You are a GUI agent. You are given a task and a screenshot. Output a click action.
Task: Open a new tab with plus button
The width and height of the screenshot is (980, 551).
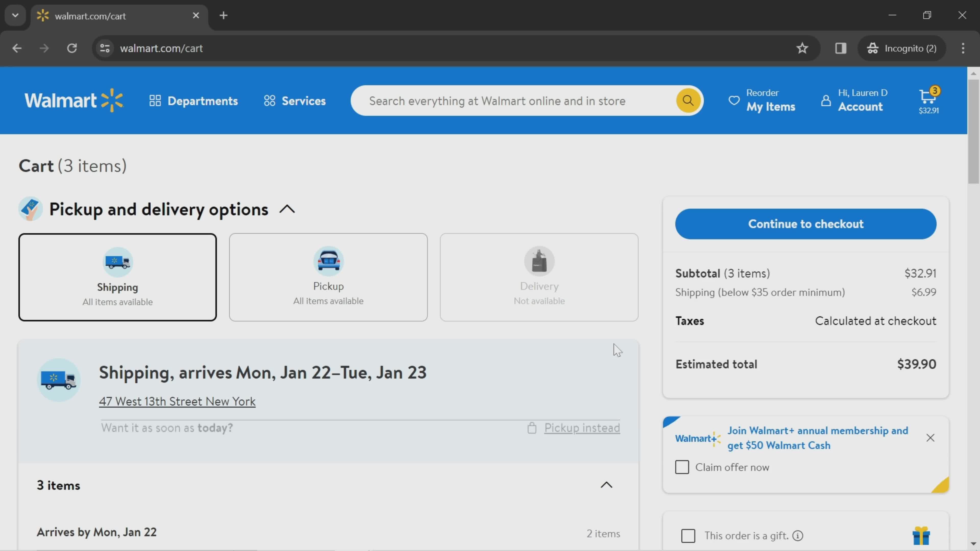[224, 16]
